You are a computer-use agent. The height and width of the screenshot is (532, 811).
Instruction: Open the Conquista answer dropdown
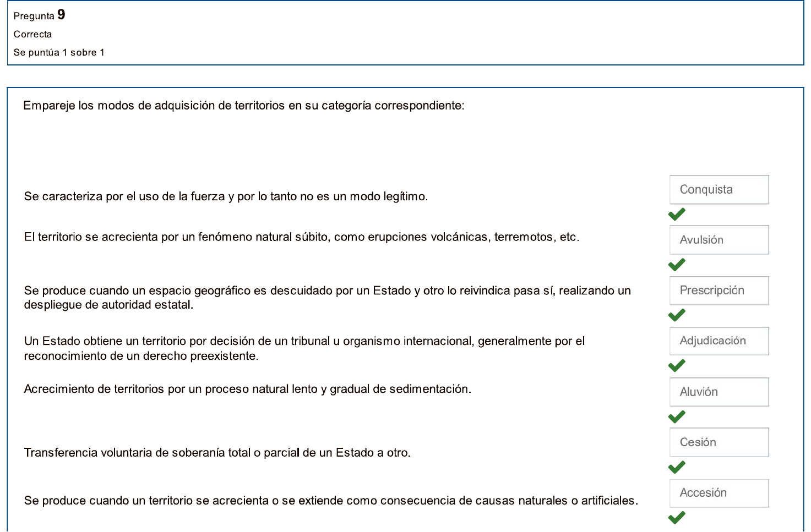tap(719, 190)
